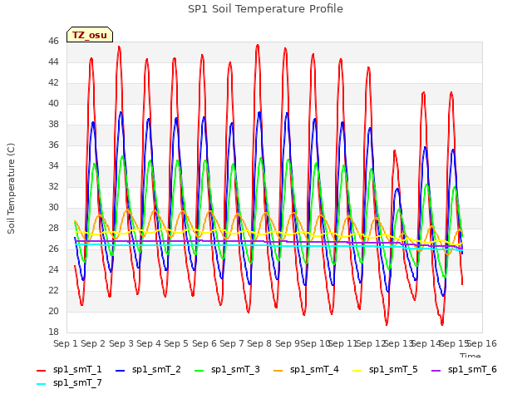Click the TZ_osu annotation tag
The image size is (532, 399).
pos(90,35)
